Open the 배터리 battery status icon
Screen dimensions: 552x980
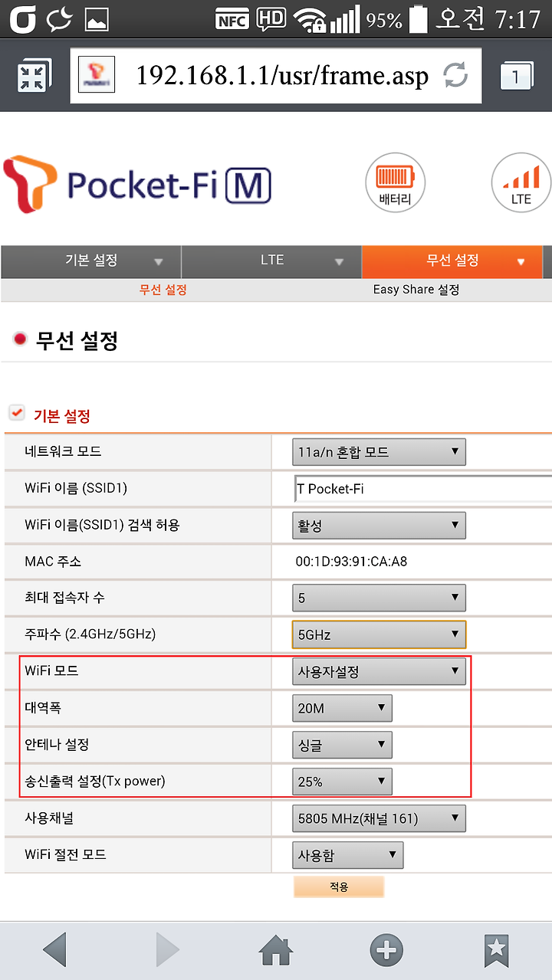pos(395,183)
